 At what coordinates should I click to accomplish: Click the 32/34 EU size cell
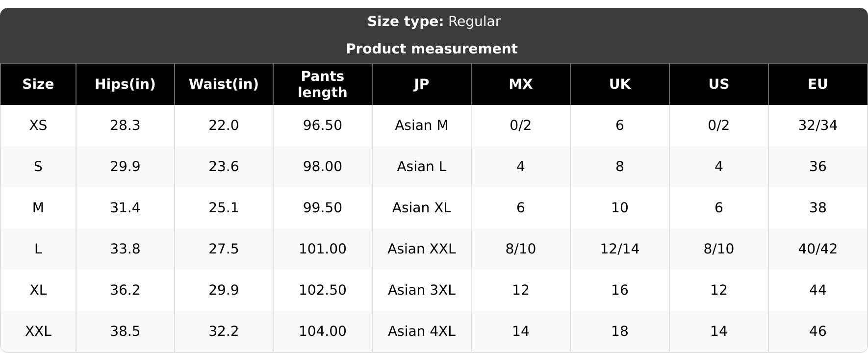pos(817,126)
